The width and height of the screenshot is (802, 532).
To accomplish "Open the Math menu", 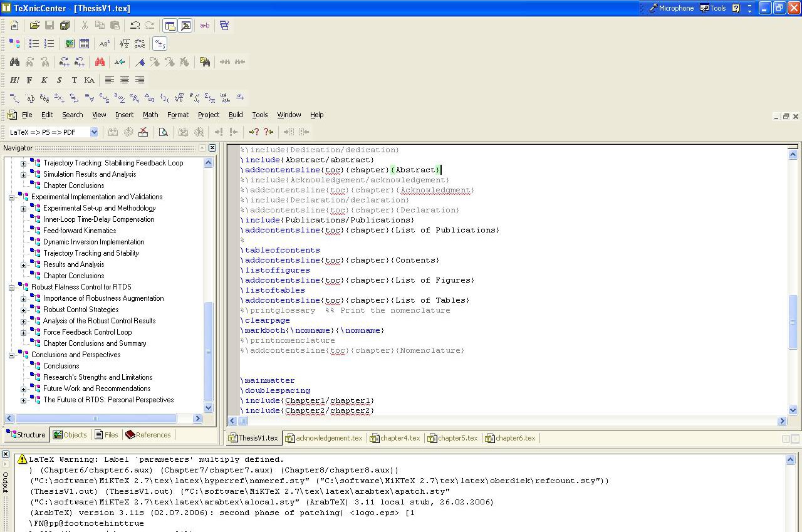I will 150,115.
